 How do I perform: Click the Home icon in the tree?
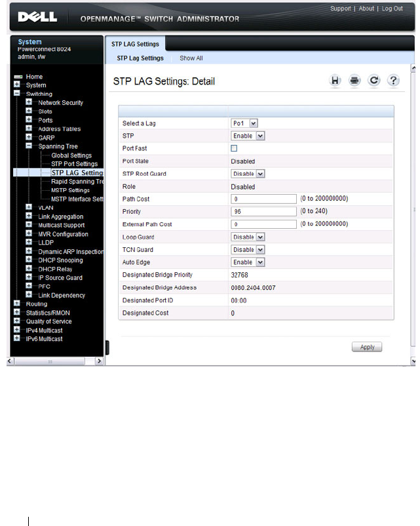[x=18, y=77]
